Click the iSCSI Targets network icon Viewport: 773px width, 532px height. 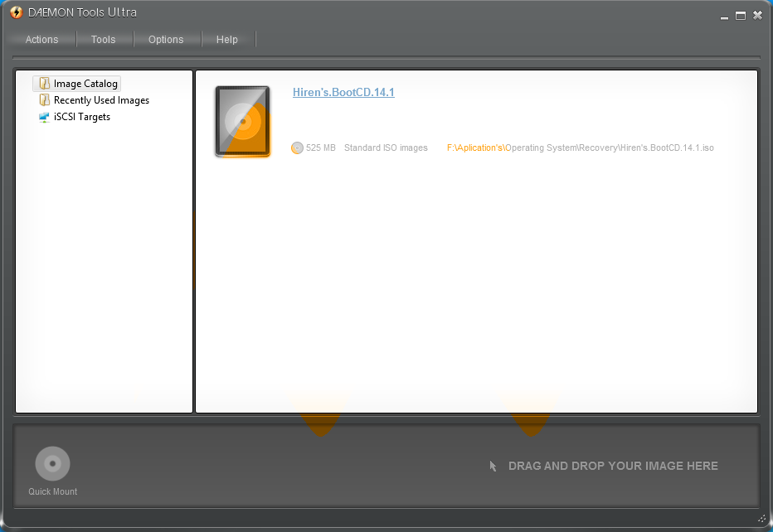pos(44,117)
